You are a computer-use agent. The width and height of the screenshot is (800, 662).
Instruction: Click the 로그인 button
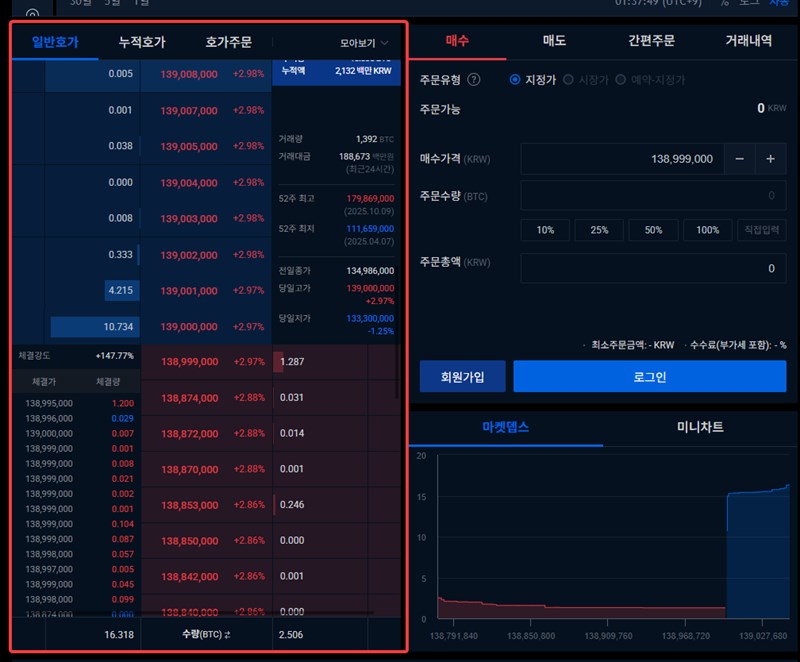point(649,377)
